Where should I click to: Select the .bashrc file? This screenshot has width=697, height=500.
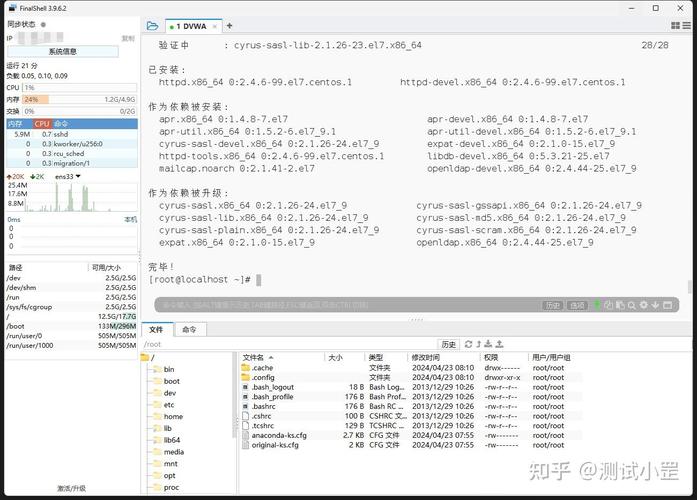click(x=411, y=406)
